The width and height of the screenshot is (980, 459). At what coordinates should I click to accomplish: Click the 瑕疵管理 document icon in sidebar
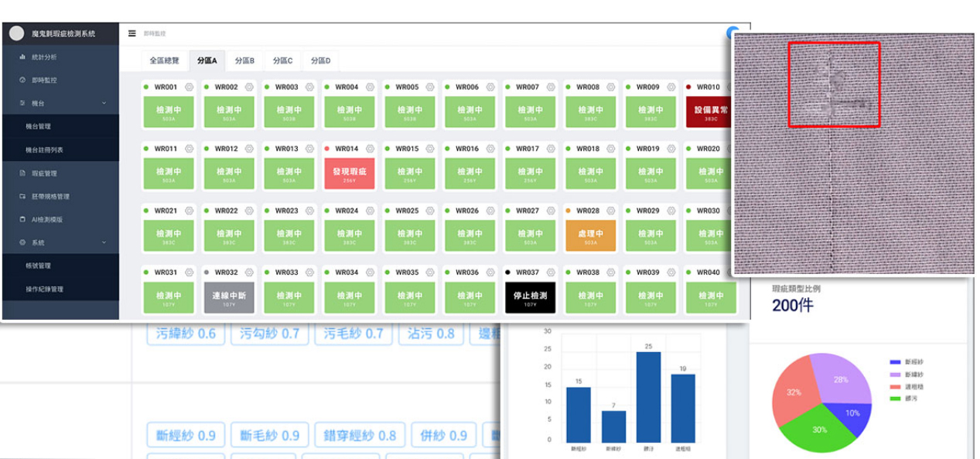coord(22,173)
